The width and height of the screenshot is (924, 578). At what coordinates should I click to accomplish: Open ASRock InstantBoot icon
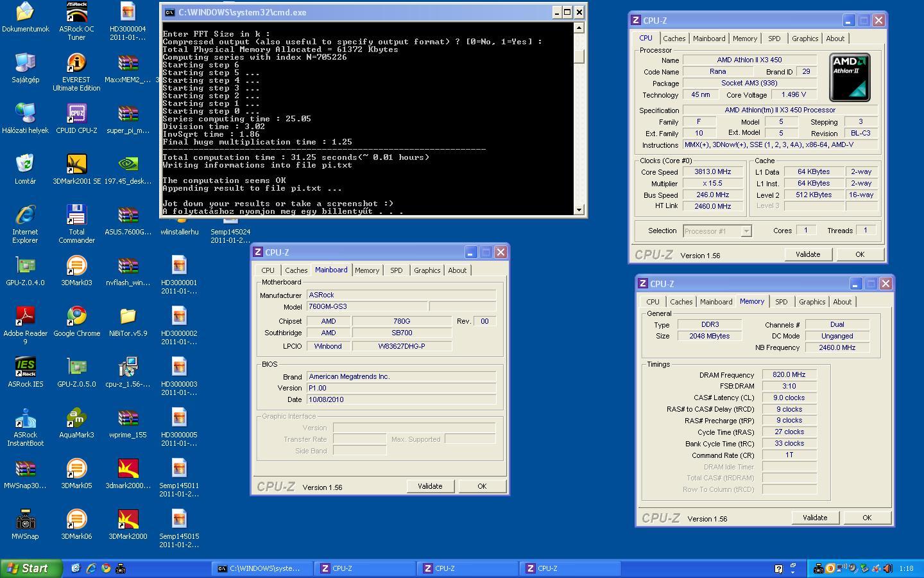pyautogui.click(x=25, y=426)
